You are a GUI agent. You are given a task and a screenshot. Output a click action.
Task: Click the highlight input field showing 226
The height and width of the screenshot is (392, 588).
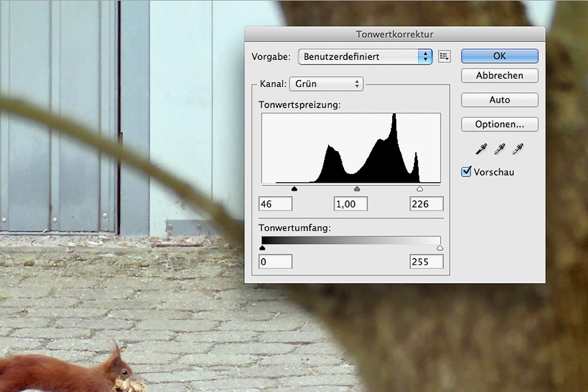click(x=426, y=204)
